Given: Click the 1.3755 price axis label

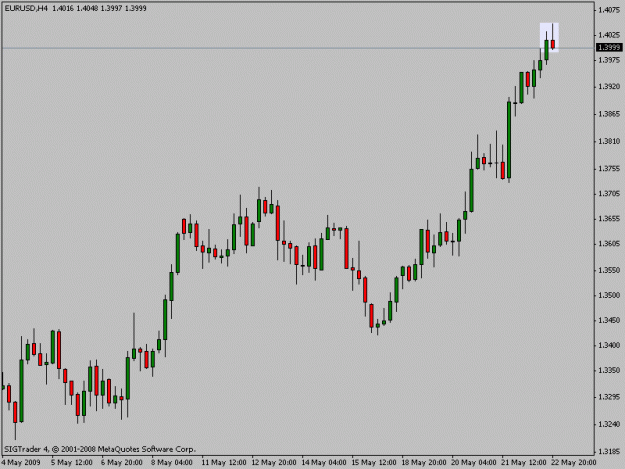Looking at the screenshot, I should click(609, 169).
